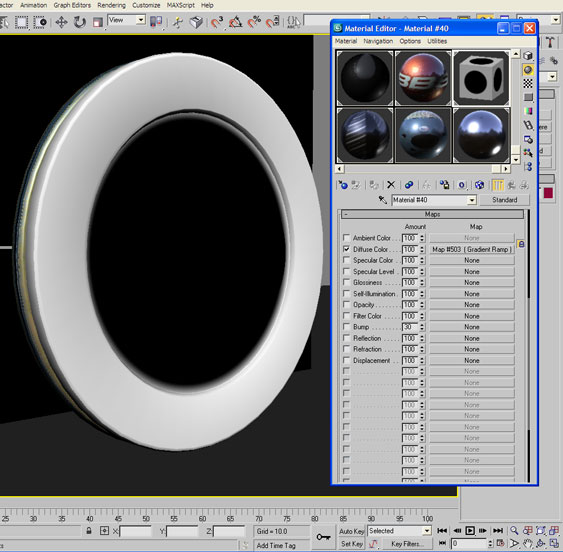The width and height of the screenshot is (563, 552).
Task: Open the Map #503 Gradient Ramp button
Action: point(472,249)
